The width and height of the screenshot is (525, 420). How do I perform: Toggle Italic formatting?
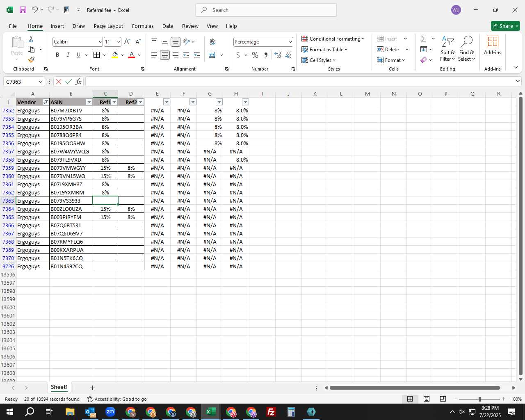pos(68,55)
